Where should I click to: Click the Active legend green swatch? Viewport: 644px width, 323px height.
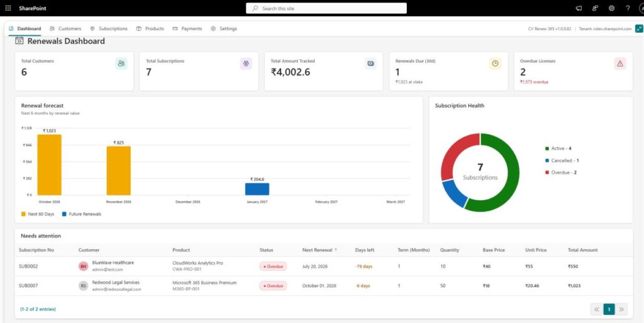[x=547, y=149]
